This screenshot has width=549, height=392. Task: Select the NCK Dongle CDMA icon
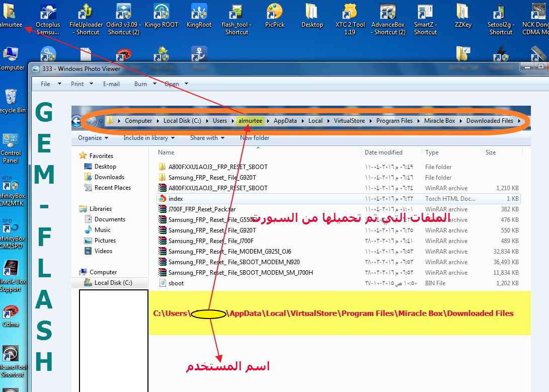tap(535, 19)
